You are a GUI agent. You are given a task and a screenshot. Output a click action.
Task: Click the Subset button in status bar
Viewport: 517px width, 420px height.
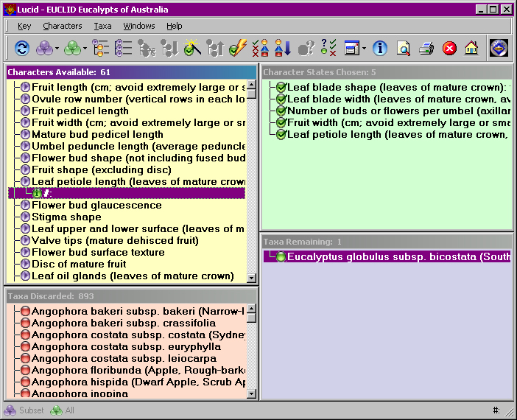(x=24, y=410)
